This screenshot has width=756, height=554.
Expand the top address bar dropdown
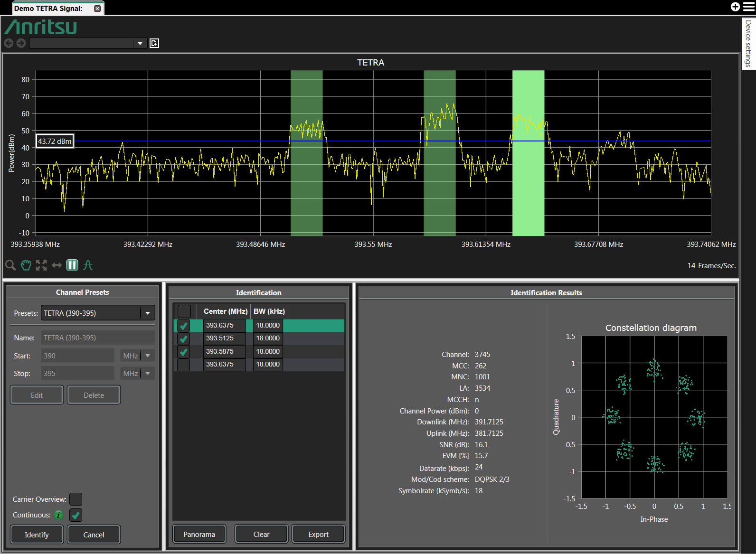tap(140, 43)
